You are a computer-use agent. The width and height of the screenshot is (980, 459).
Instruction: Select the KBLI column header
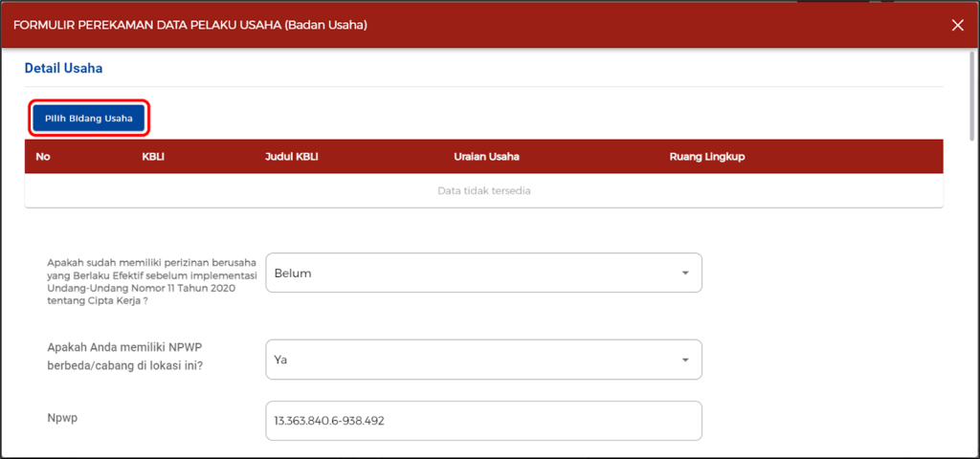pos(153,157)
